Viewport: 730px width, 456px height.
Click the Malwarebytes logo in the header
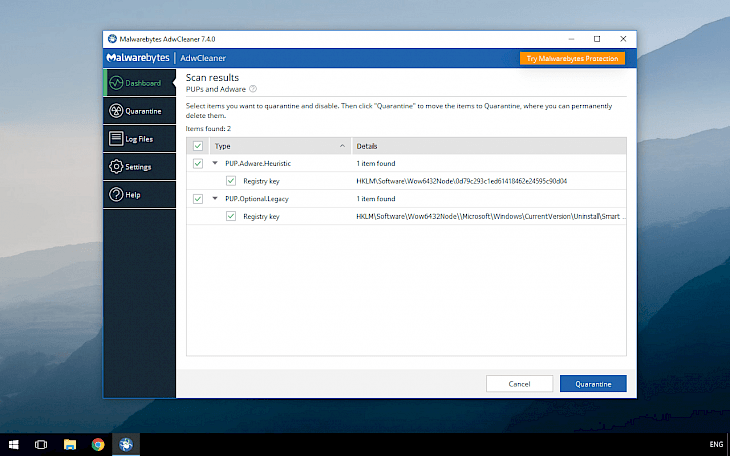(x=138, y=58)
